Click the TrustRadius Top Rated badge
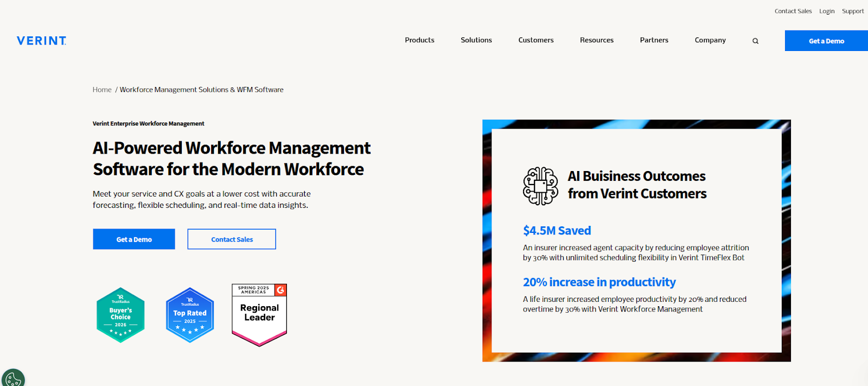 pos(190,315)
